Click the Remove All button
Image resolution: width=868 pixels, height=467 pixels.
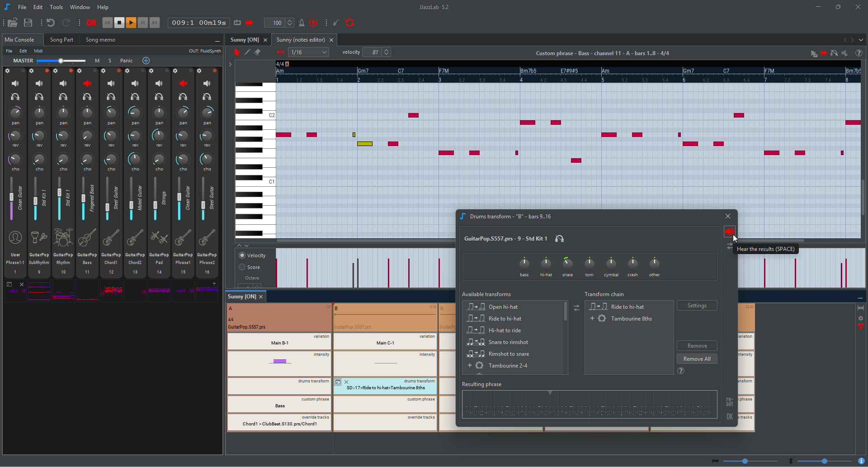pos(697,359)
